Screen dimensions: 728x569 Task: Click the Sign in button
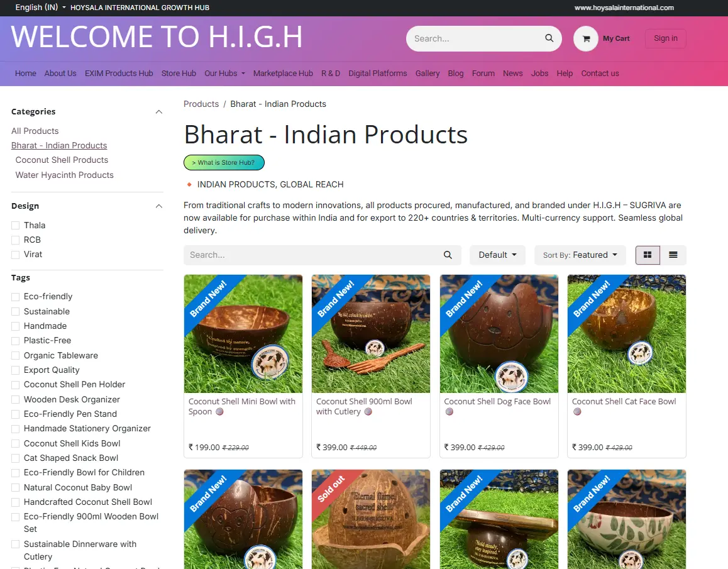point(665,38)
